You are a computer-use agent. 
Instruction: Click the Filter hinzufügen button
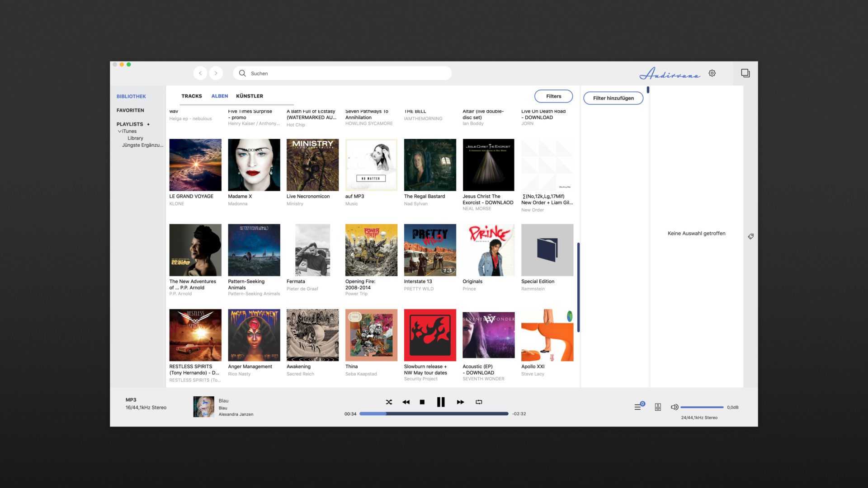pos(613,98)
